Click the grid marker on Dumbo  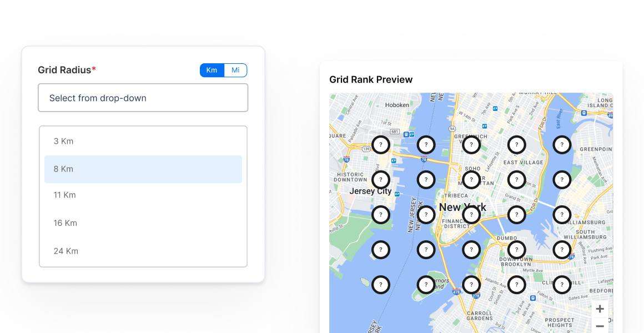[517, 249]
